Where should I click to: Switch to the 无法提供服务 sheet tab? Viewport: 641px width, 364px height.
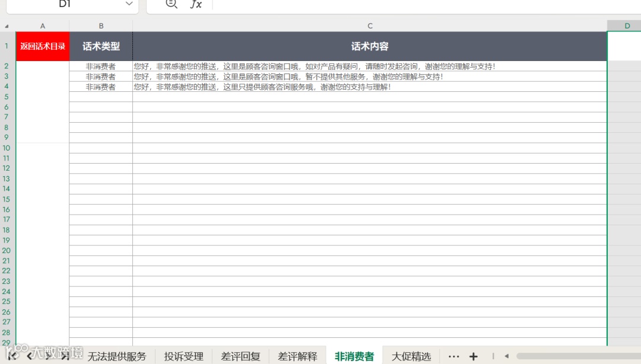(117, 356)
